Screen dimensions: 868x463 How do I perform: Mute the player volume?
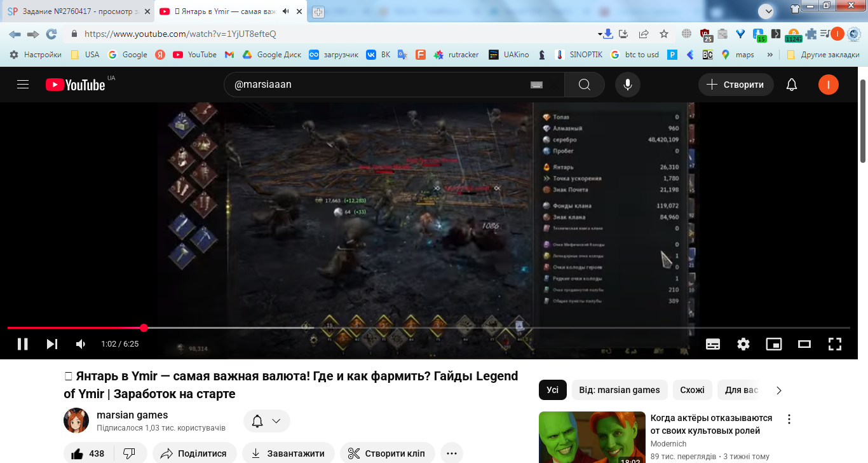tap(81, 344)
